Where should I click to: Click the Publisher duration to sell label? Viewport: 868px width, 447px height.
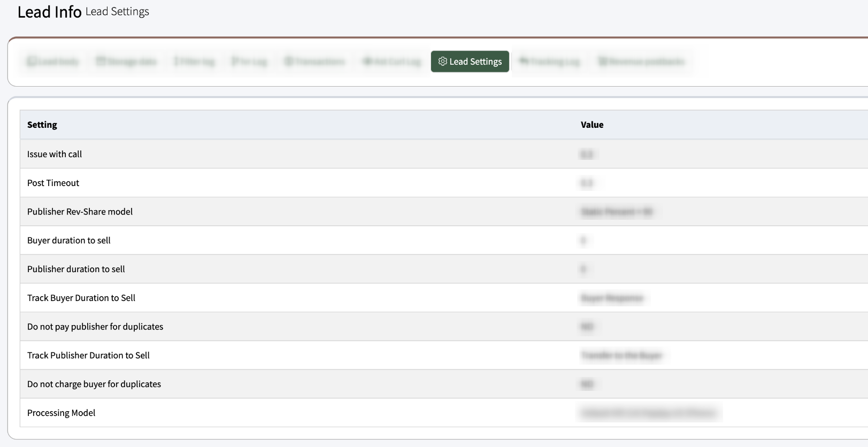76,269
